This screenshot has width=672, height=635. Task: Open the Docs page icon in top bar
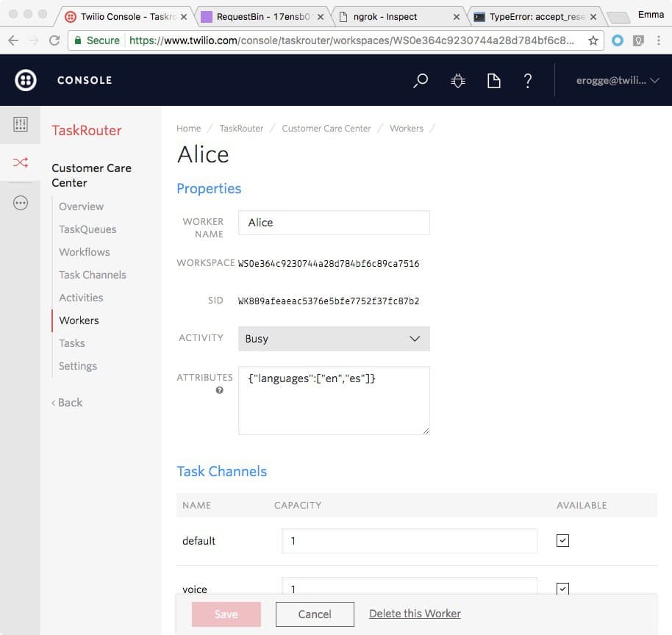coord(493,81)
